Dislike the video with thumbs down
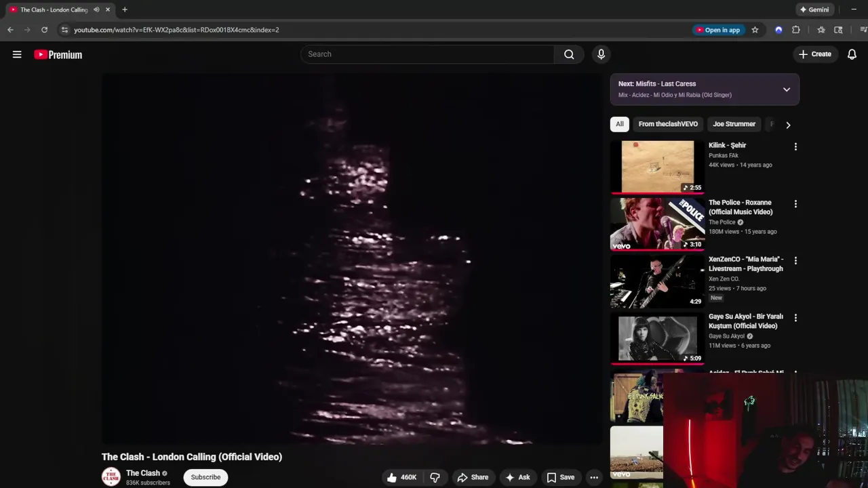The height and width of the screenshot is (488, 868). pos(435,477)
